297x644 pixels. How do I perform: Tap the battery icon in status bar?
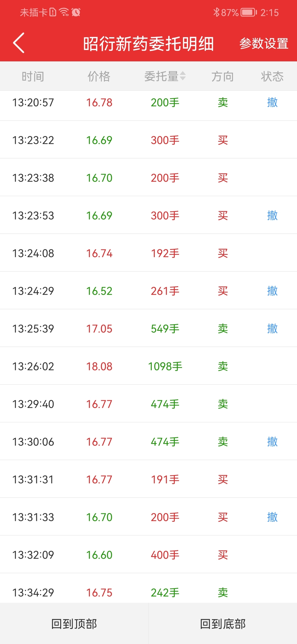click(x=249, y=12)
